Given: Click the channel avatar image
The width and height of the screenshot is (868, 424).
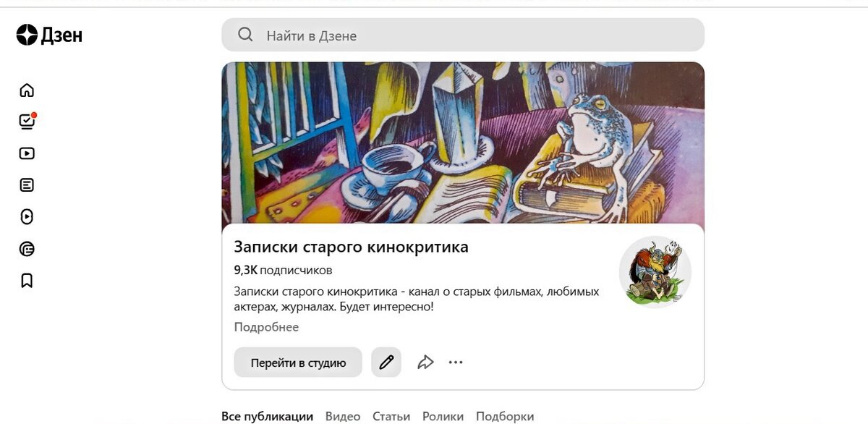Looking at the screenshot, I should [655, 272].
